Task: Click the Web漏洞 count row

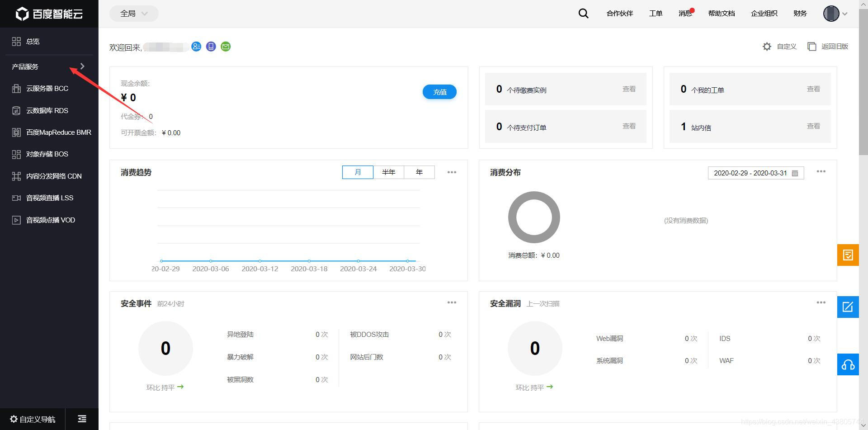Action: 646,339
